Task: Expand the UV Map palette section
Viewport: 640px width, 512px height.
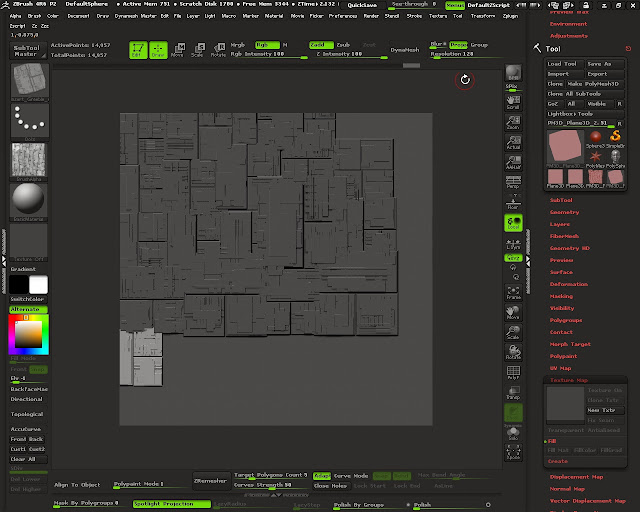Action: 560,368
